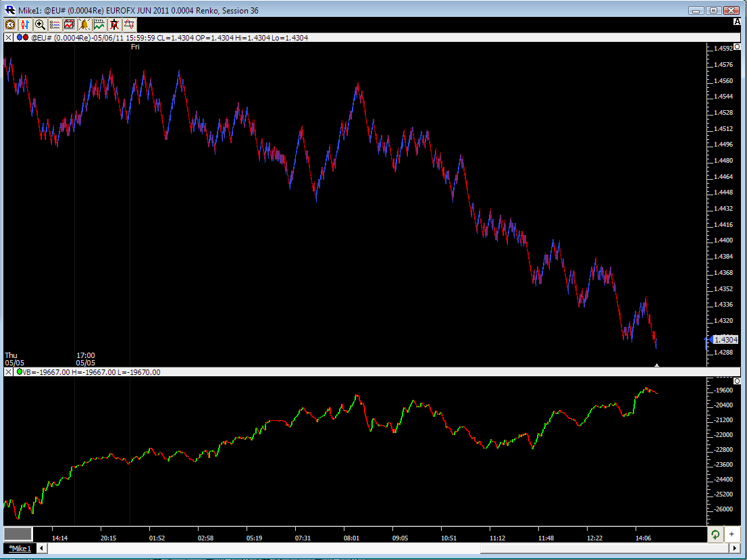
Task: Click the colored list lines toolbar icon
Action: click(54, 25)
